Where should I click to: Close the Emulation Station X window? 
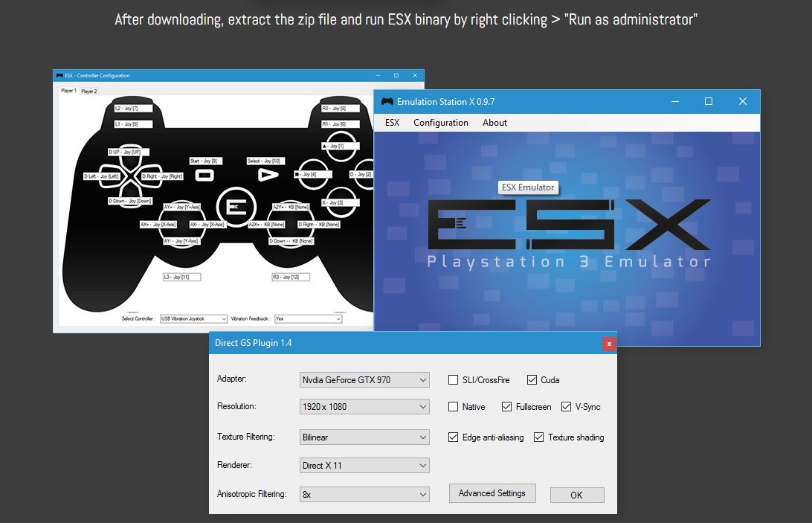(x=743, y=102)
